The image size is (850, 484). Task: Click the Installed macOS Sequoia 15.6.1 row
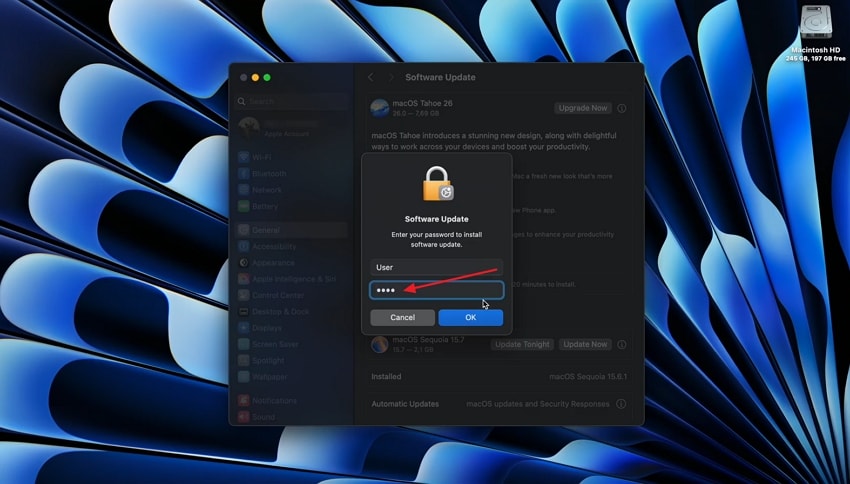tap(499, 377)
